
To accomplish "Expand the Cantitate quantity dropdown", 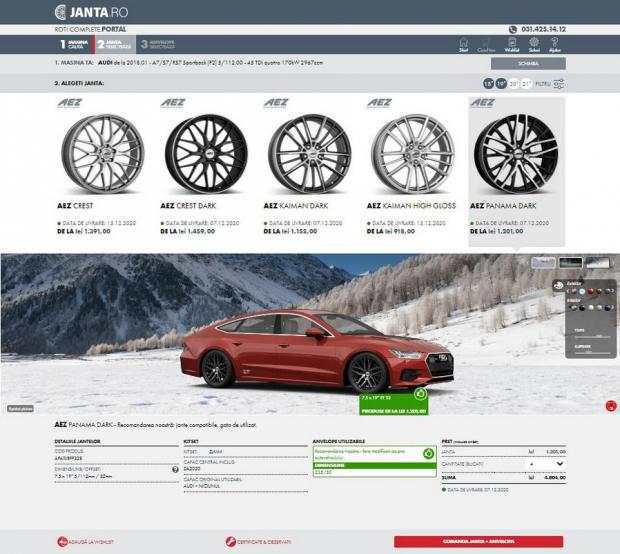I will pyautogui.click(x=559, y=464).
